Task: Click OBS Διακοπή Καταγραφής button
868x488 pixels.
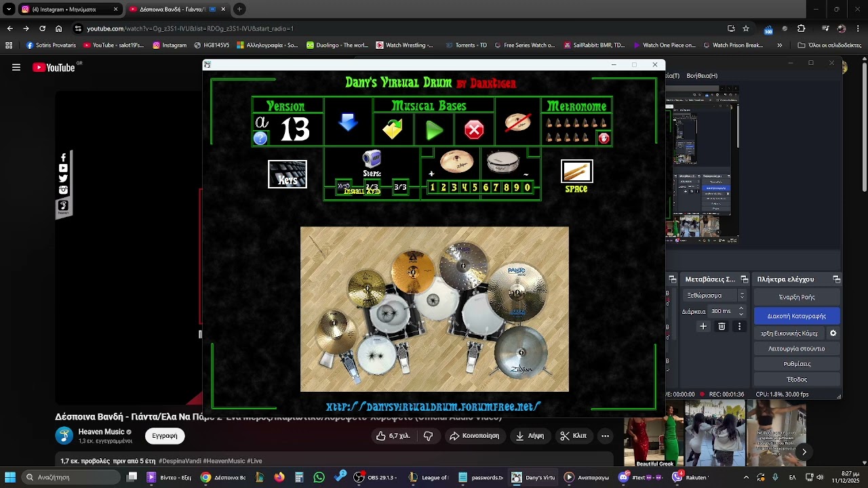Action: coord(796,316)
